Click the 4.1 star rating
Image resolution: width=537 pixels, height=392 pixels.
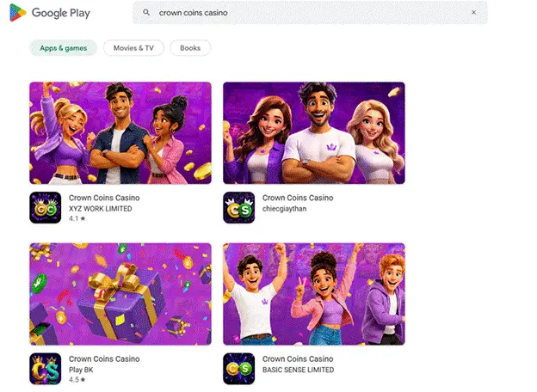click(x=77, y=218)
